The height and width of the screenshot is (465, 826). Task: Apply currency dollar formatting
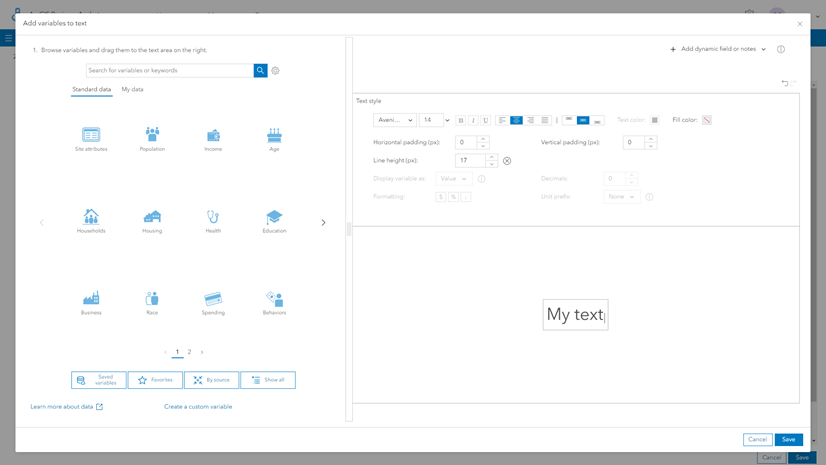[x=441, y=197]
